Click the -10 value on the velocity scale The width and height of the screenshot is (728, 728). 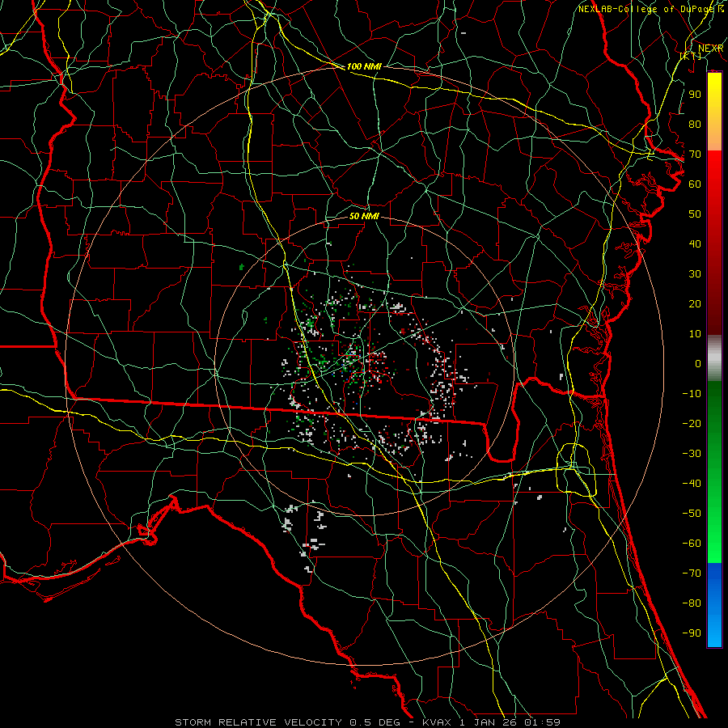pyautogui.click(x=692, y=394)
